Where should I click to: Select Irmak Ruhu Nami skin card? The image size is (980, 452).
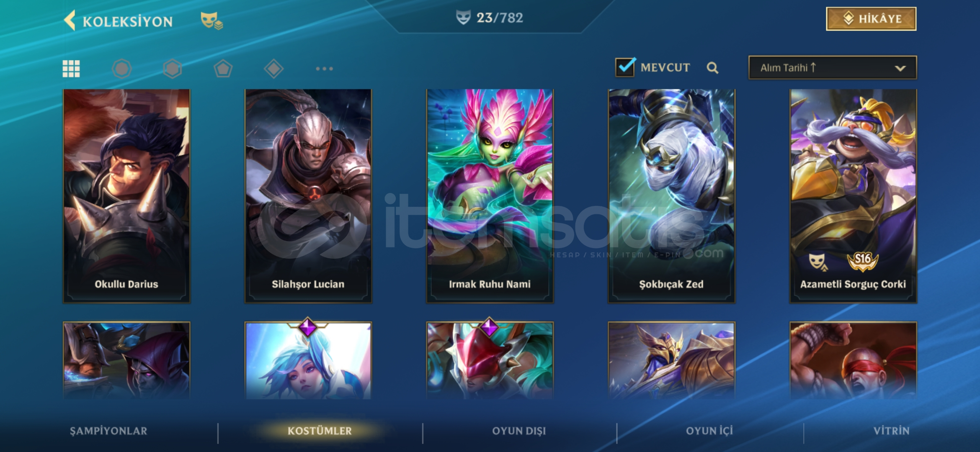point(490,196)
